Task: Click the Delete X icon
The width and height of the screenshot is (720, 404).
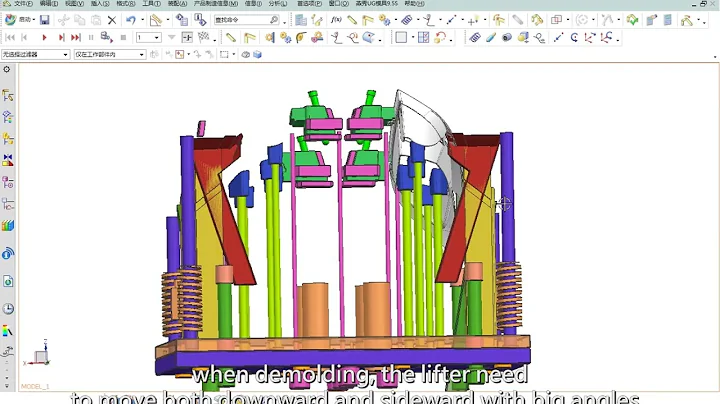Action: click(x=112, y=20)
